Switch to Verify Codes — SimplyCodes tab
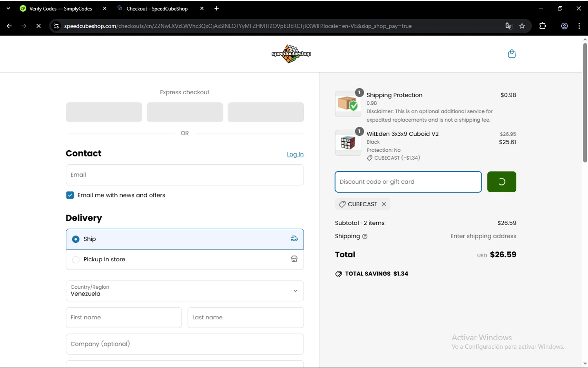This screenshot has height=368, width=588. tap(60, 9)
